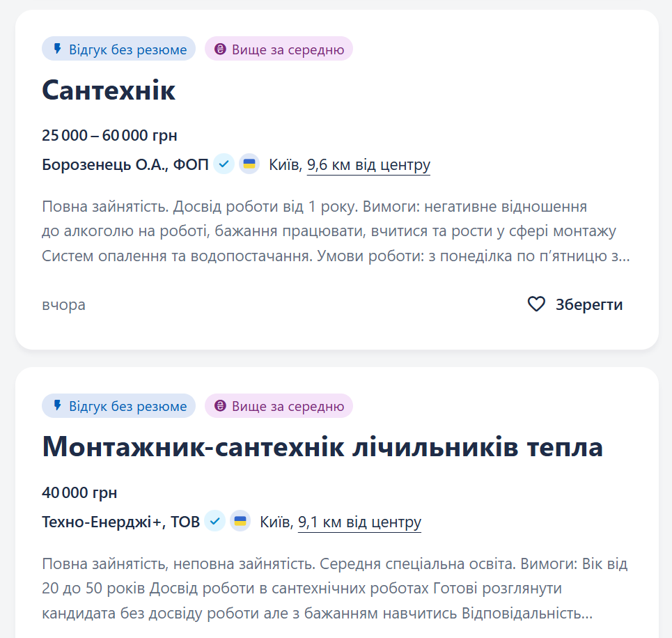Image resolution: width=672 pixels, height=638 pixels.
Task: Click the 9,6 км від центру link
Action: pos(368,164)
